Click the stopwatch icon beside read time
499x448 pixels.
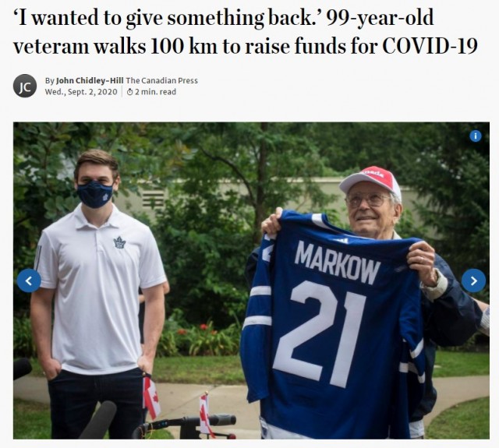130,92
